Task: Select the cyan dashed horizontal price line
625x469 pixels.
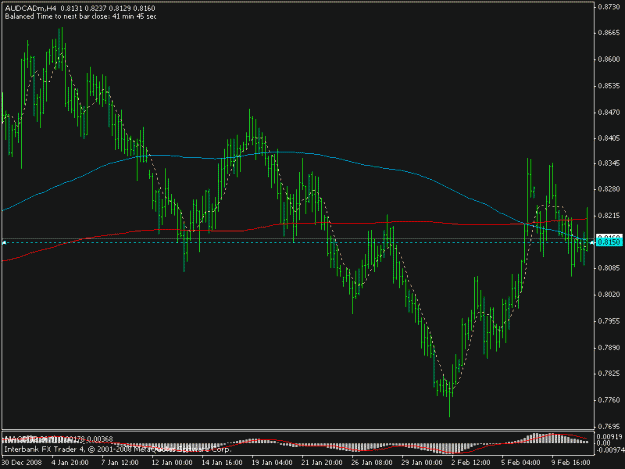Action: [297, 242]
